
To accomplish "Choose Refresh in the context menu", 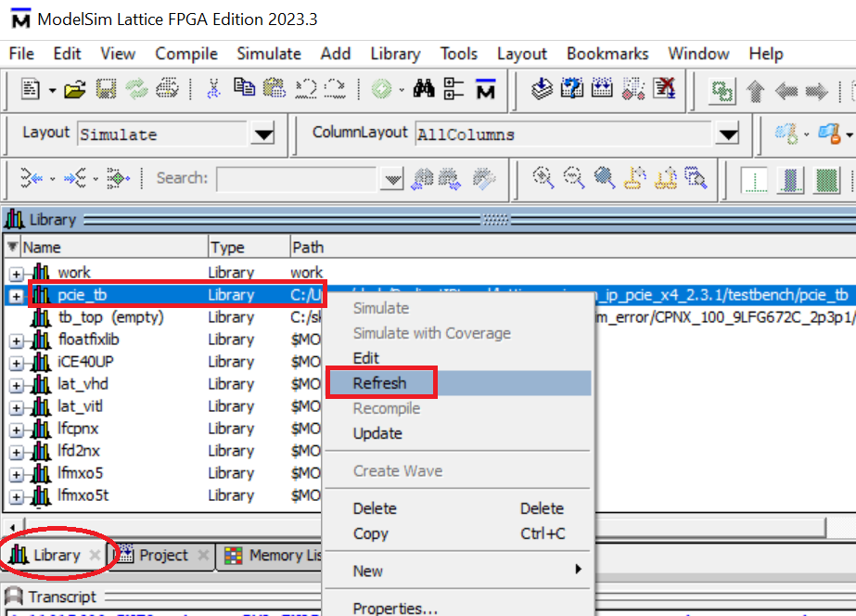I will point(458,383).
